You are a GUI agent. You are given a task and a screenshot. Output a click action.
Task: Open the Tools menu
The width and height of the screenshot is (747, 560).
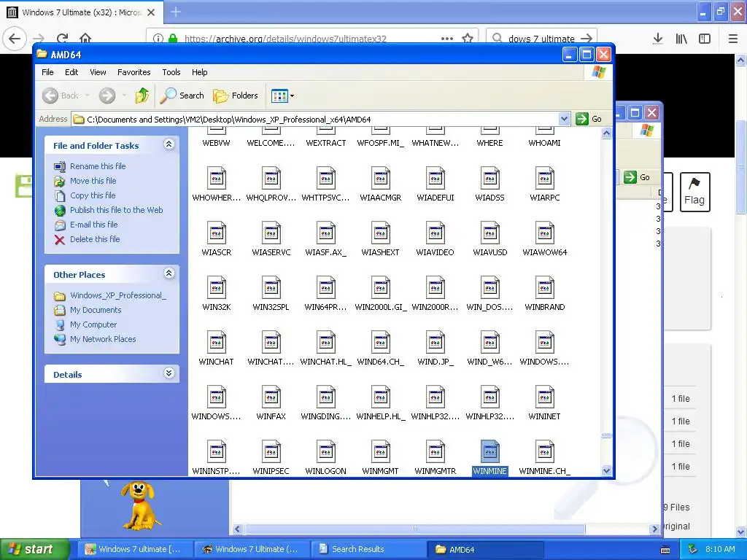[x=171, y=72]
